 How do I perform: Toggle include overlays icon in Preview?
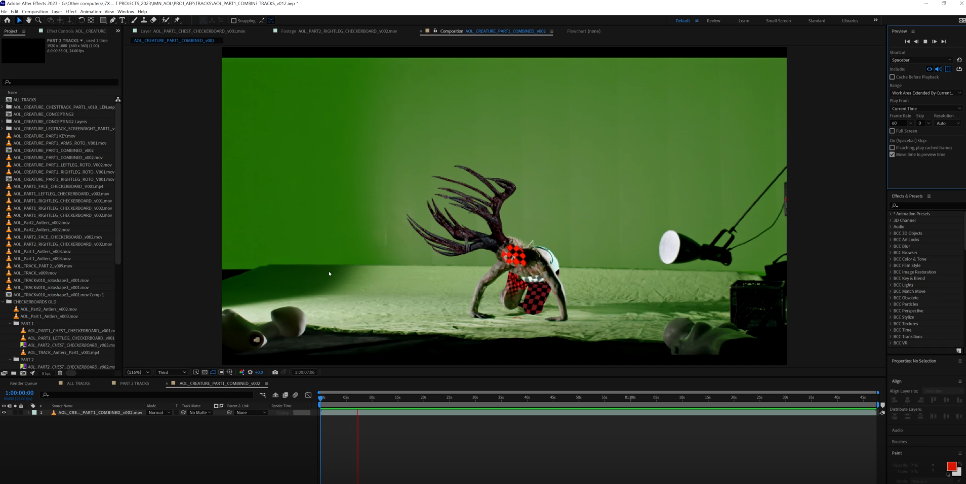click(x=948, y=69)
